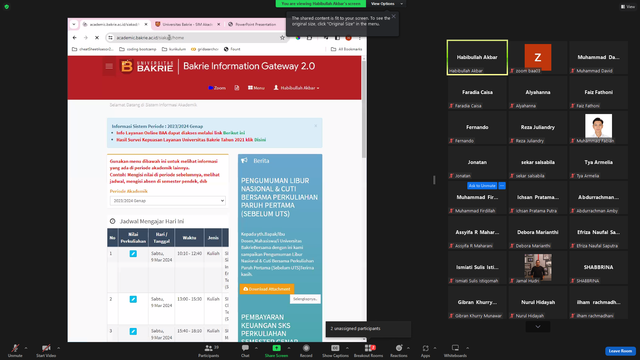Open the All Bookmarks folder
The image size is (640, 360).
[x=347, y=49]
